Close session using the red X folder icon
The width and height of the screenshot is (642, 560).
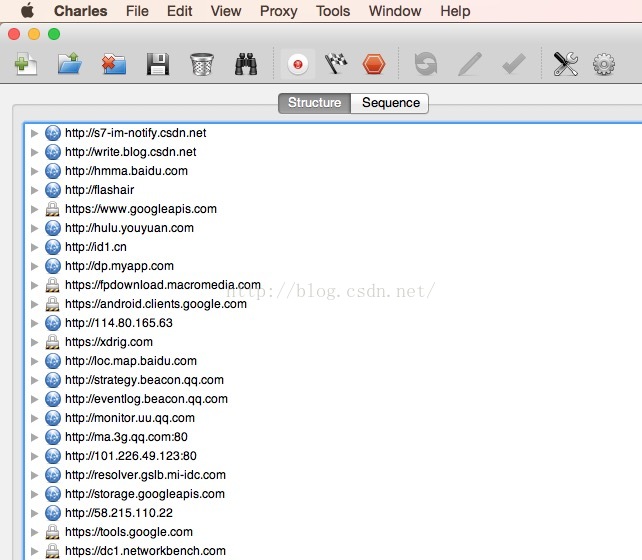(114, 64)
